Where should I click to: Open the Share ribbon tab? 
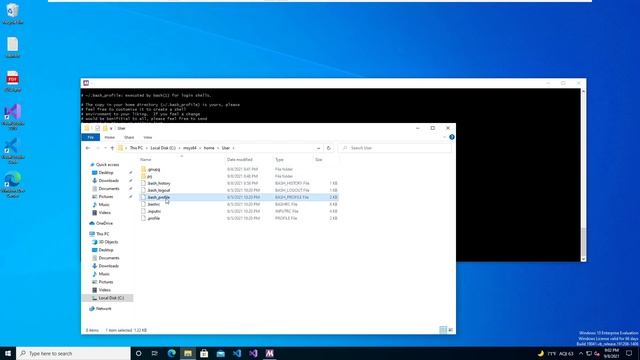pos(129,138)
